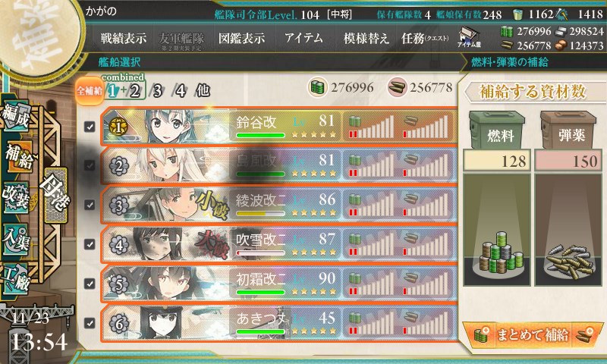Click 綾波改二 fuel gauge bars
Viewport: 607px width, 364px height.
coord(371,205)
